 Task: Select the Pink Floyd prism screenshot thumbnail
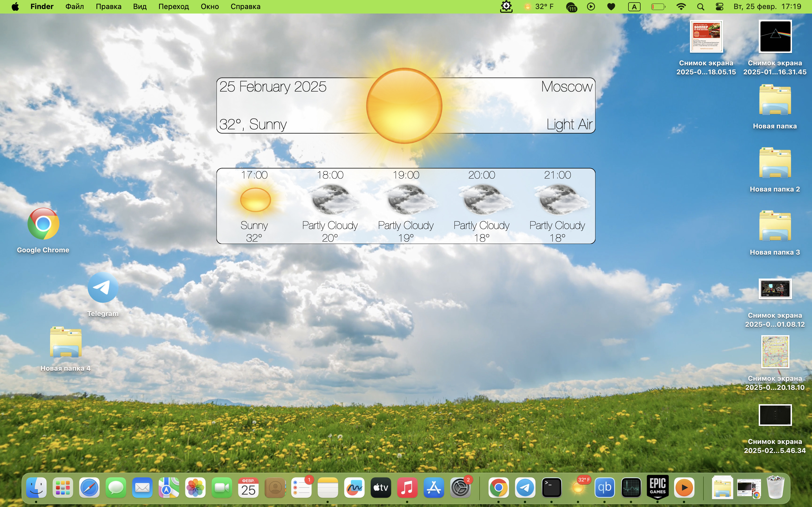pyautogui.click(x=775, y=36)
